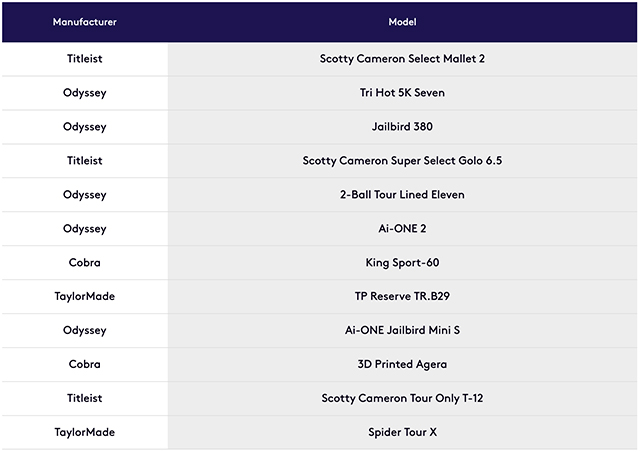Select Scotty Cameron Select Mallet 2 cell
The height and width of the screenshot is (452, 640).
(402, 59)
